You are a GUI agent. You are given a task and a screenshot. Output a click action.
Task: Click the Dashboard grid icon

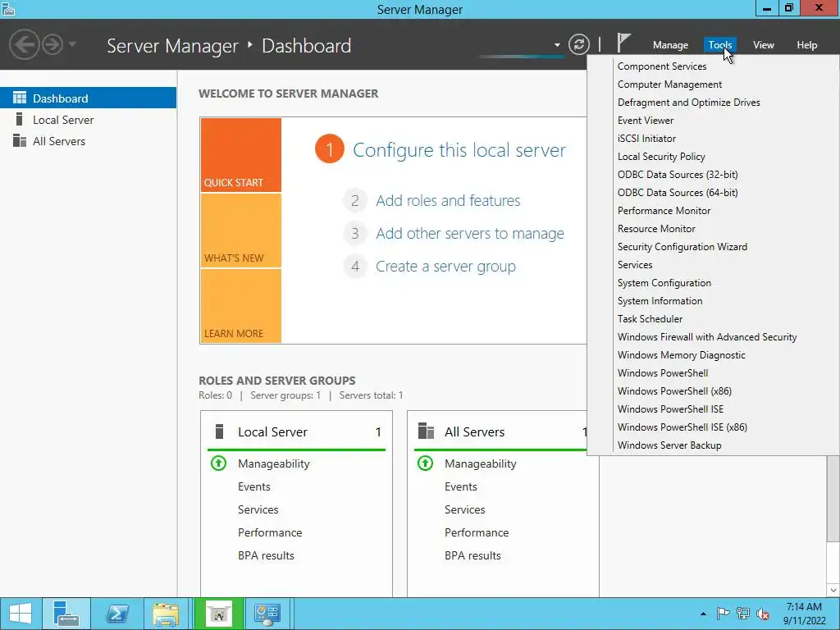click(20, 98)
